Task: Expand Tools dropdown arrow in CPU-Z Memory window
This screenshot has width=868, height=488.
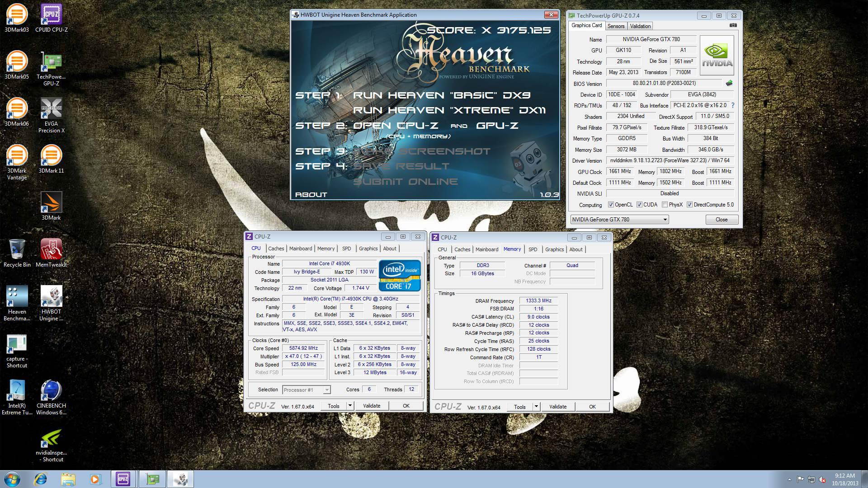Action: point(536,407)
